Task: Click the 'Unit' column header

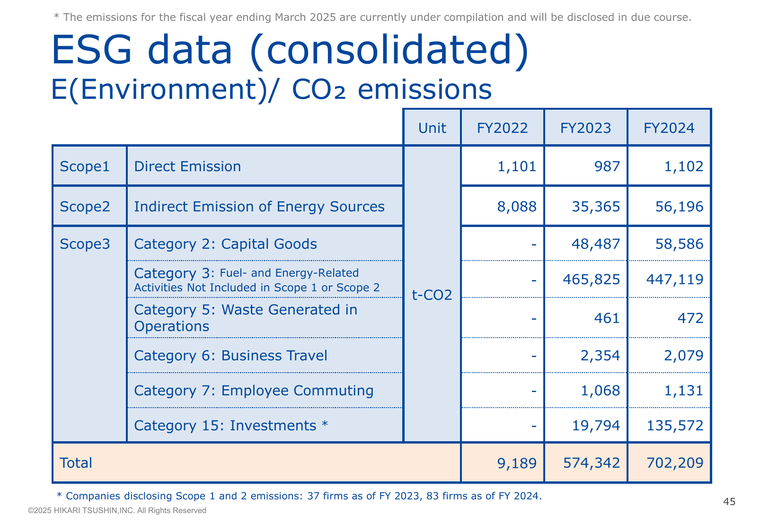Action: [x=432, y=128]
